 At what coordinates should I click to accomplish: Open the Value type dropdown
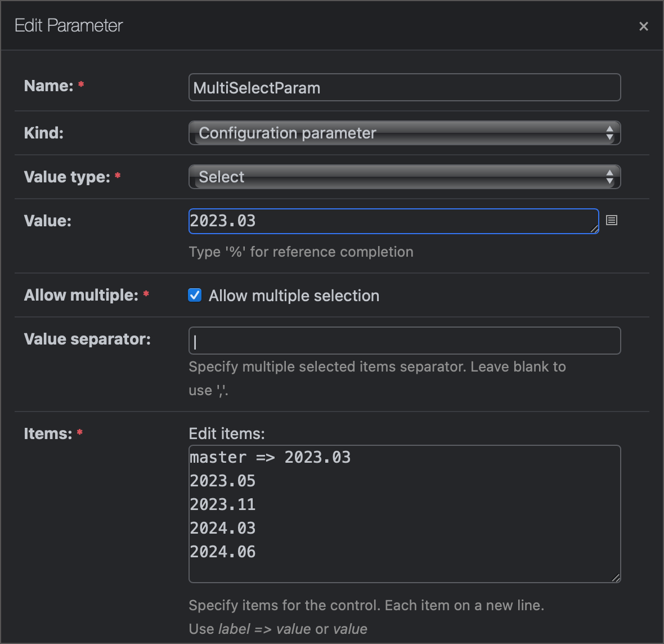[404, 176]
